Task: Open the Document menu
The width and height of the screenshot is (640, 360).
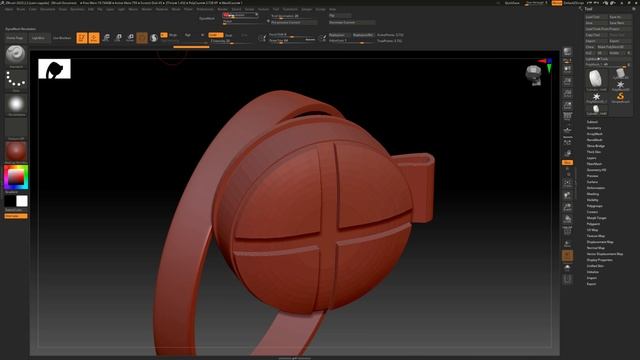Action: pos(47,9)
